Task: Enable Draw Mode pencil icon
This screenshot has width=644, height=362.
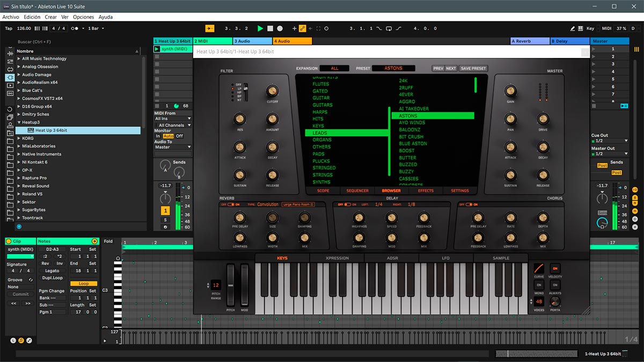Action: (x=573, y=28)
